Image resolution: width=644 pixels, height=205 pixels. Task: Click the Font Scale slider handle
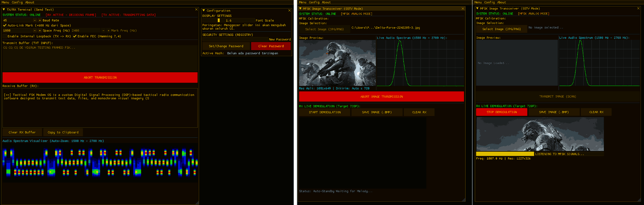pos(219,20)
